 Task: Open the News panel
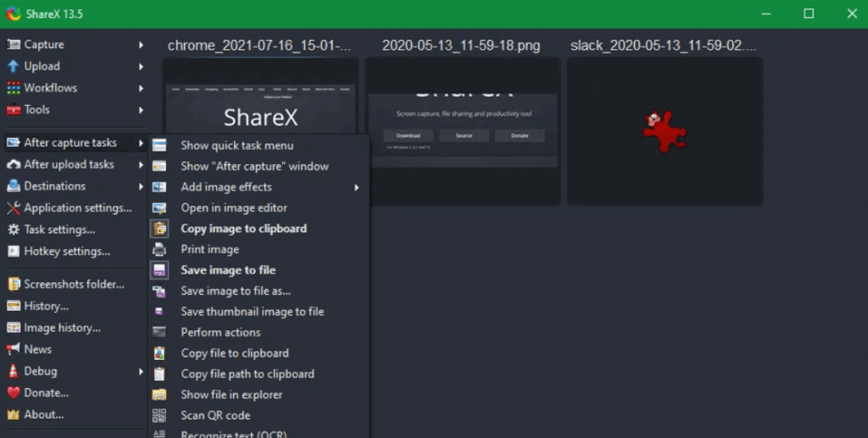(75, 349)
